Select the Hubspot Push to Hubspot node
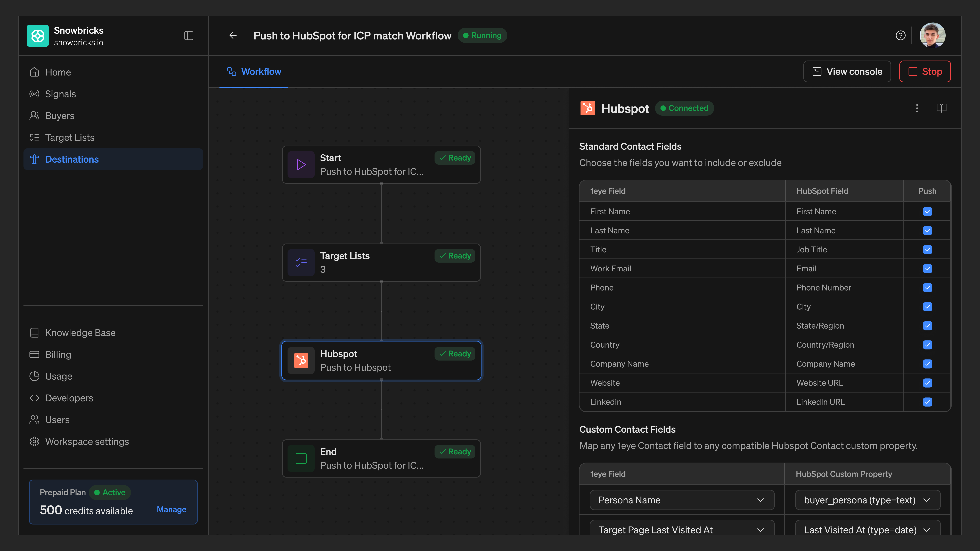Viewport: 980px width, 551px height. click(381, 361)
